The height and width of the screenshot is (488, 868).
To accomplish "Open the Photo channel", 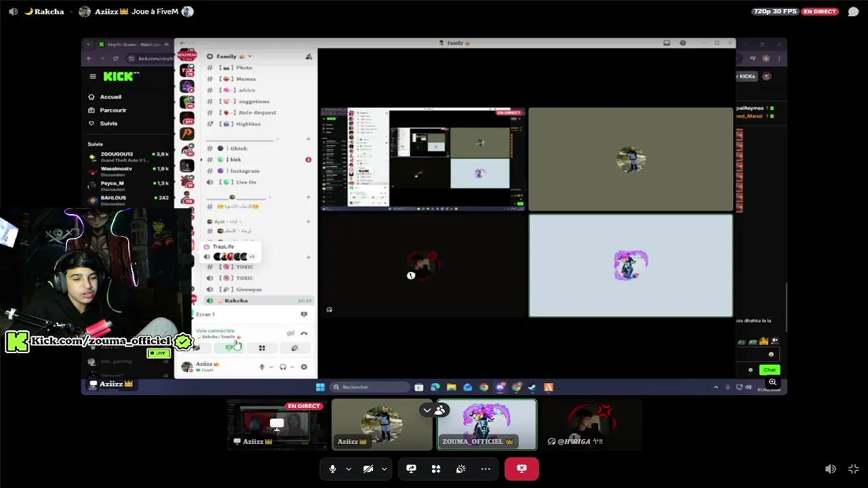I will pos(258,68).
